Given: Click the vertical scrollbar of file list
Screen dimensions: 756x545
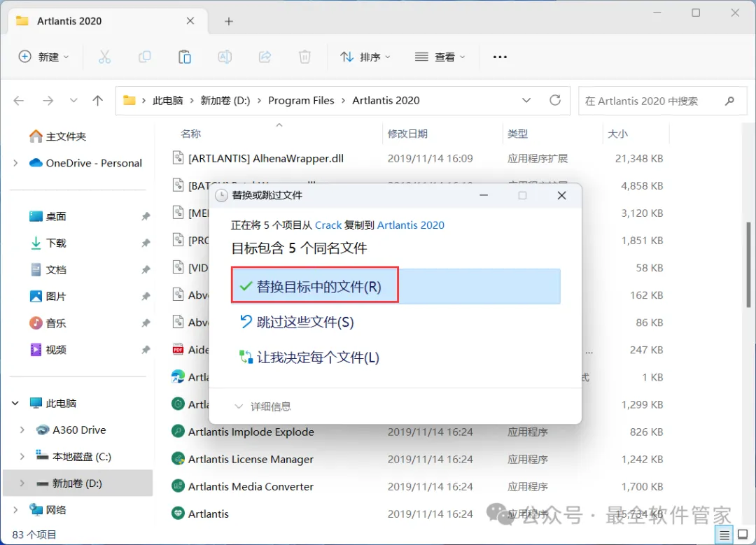Looking at the screenshot, I should [749, 263].
